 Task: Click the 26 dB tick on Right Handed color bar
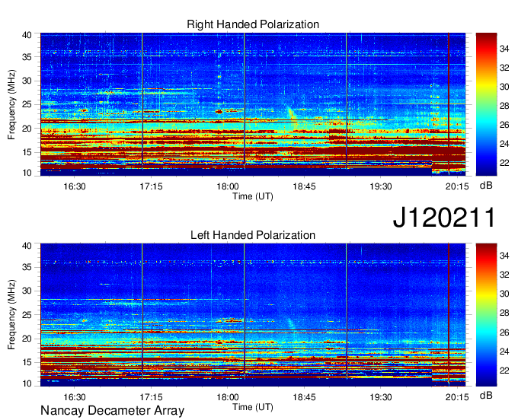pos(504,125)
